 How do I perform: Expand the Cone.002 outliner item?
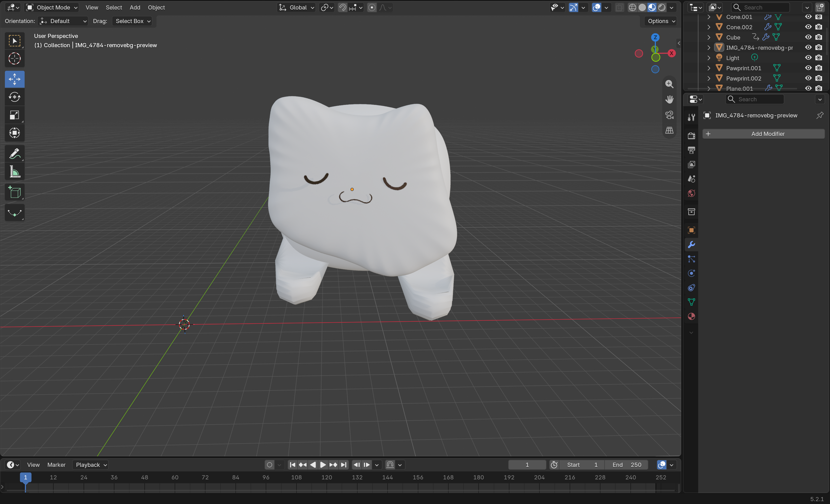[708, 27]
